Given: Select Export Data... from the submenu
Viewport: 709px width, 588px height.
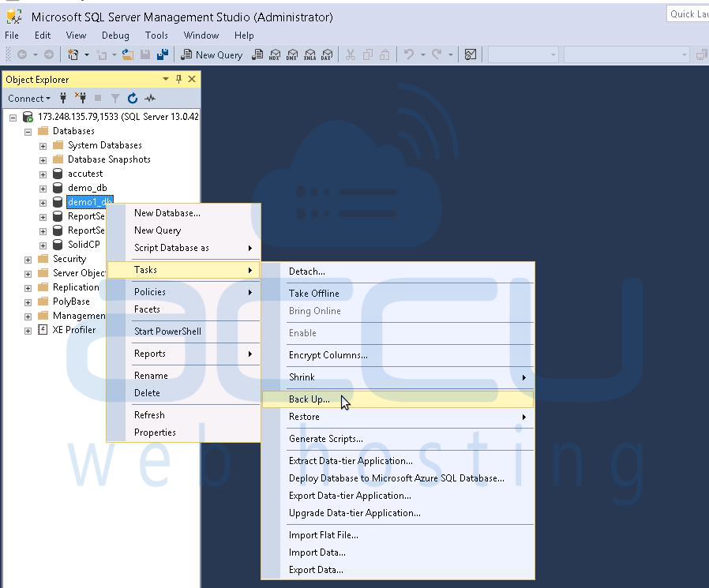Looking at the screenshot, I should click(398, 570).
